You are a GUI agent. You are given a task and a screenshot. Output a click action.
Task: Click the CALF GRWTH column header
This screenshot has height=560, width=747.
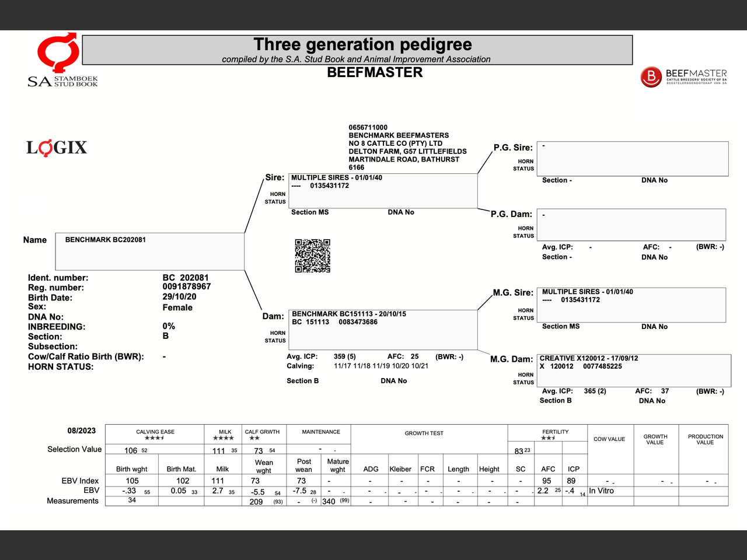pos(262,432)
